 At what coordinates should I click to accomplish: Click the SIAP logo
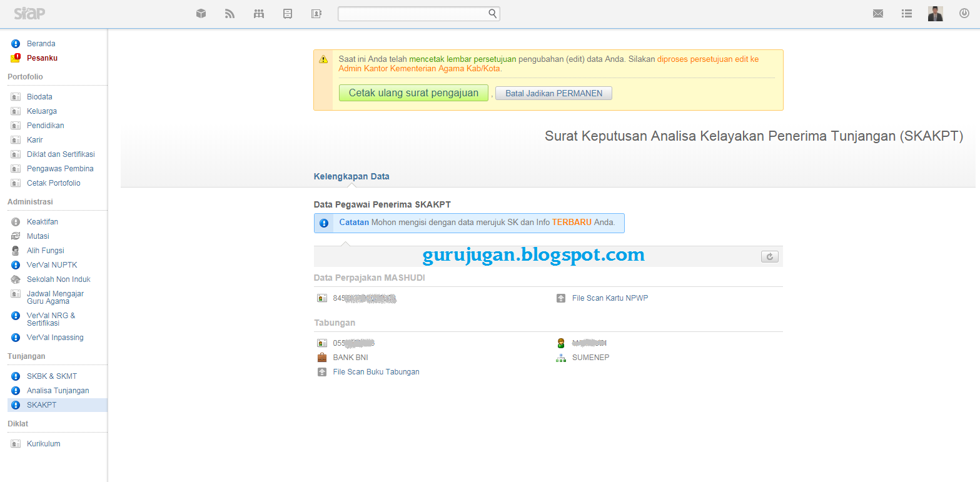29,14
